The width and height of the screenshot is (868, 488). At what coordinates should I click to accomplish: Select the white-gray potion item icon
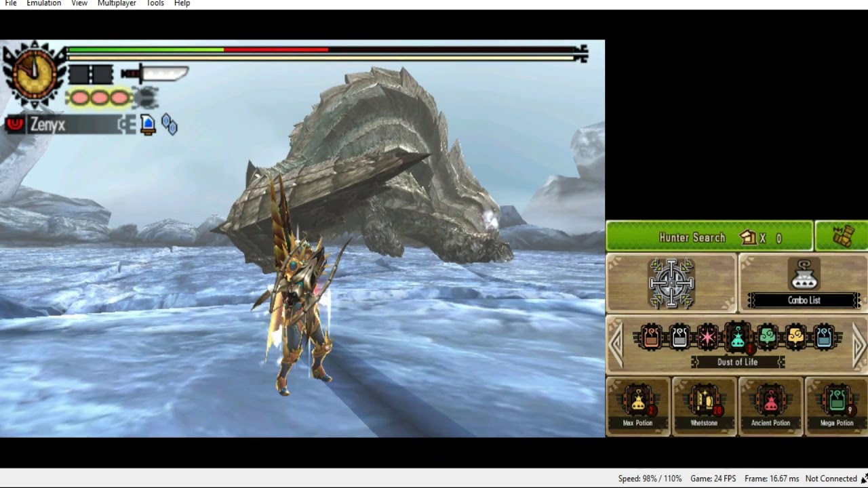(x=679, y=337)
